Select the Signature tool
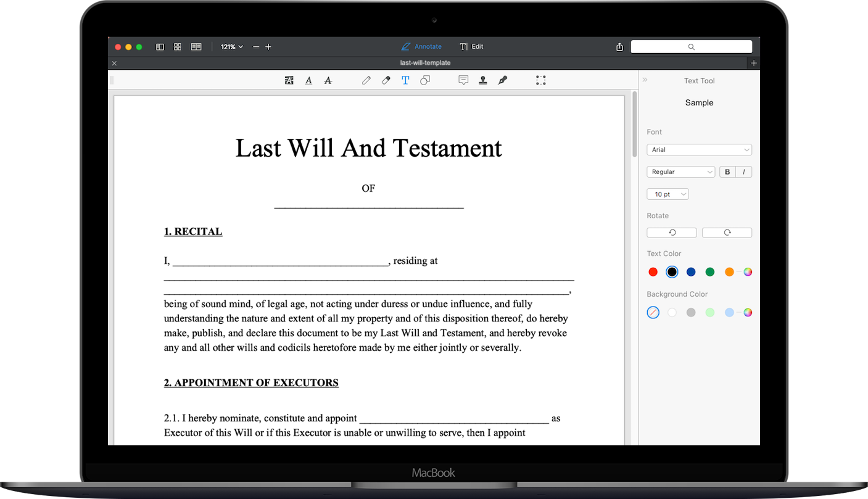 (502, 80)
